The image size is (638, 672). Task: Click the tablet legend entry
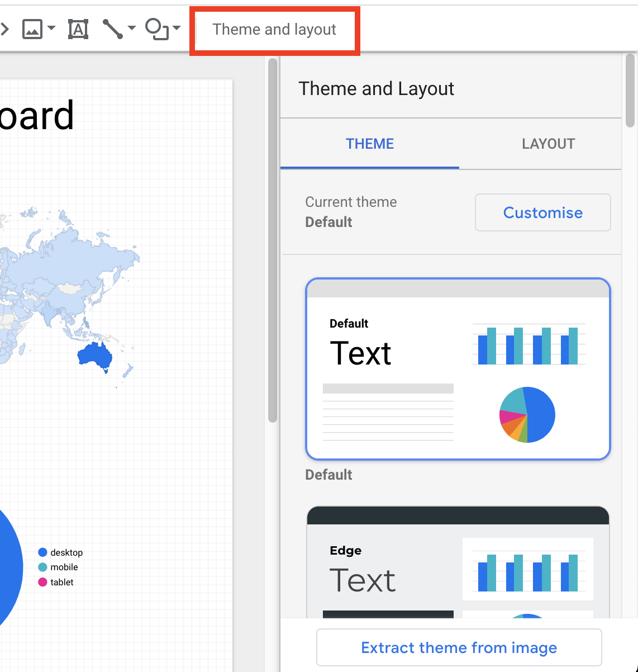(x=56, y=582)
